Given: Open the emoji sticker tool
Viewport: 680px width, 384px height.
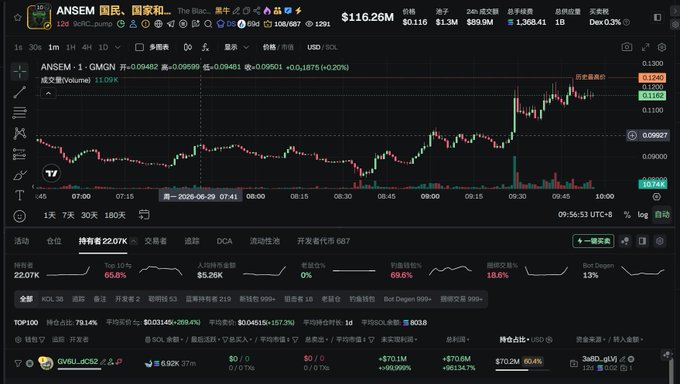Looking at the screenshot, I should [20, 216].
